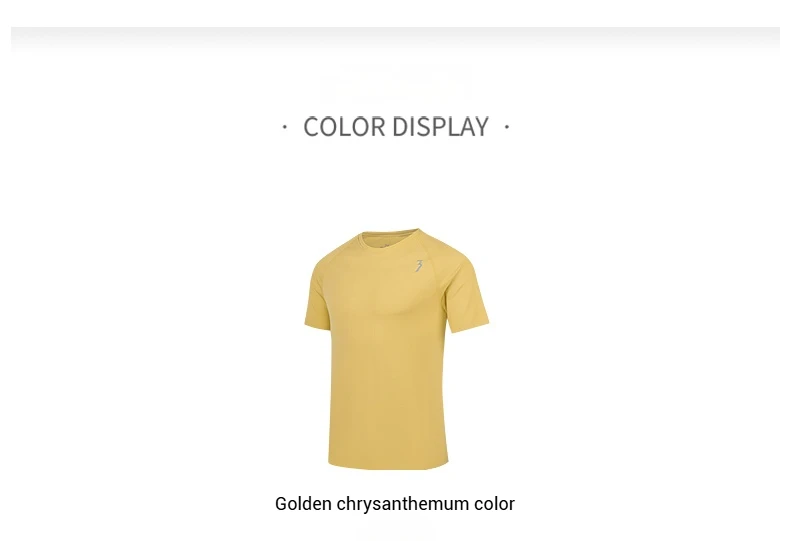The image size is (790, 541).
Task: Click the small neck label inside collar
Action: [385, 246]
